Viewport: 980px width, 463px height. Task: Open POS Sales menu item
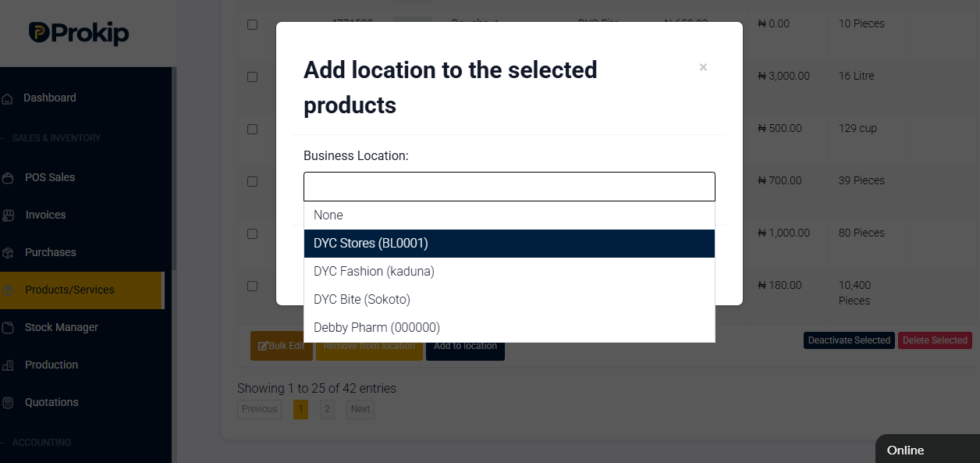[50, 177]
